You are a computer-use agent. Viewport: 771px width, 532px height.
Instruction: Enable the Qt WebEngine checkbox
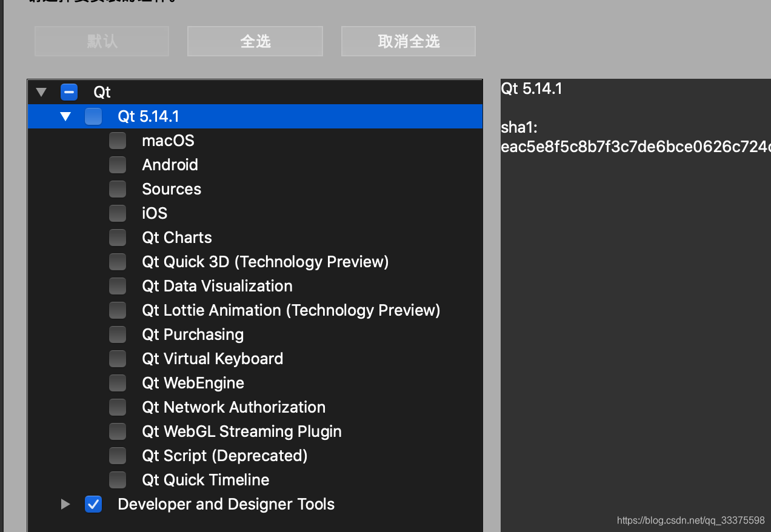[118, 383]
